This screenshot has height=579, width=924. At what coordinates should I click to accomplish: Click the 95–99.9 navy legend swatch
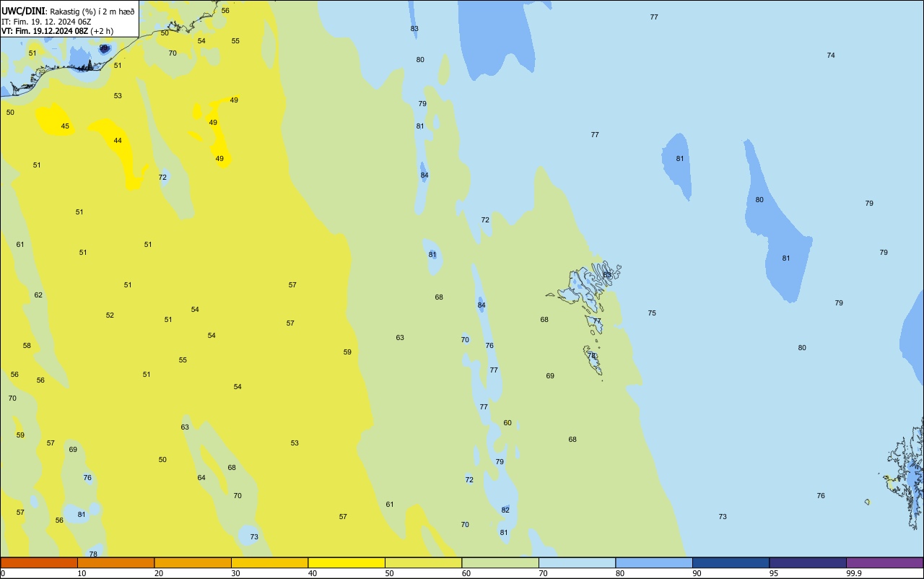pyautogui.click(x=808, y=562)
